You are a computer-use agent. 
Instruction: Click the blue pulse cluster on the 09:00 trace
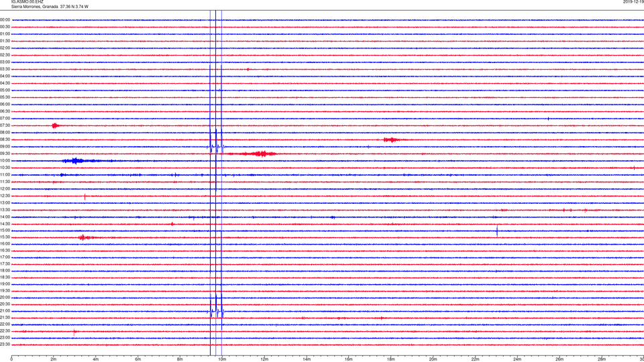tap(215, 147)
